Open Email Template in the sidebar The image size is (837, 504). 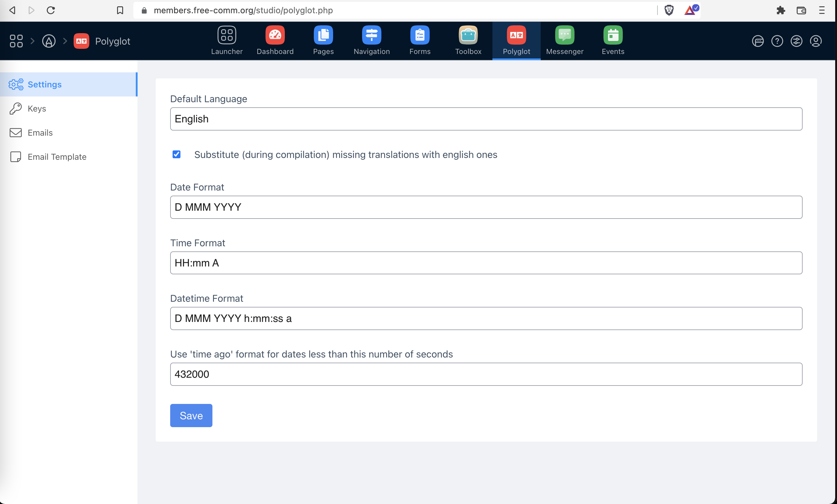(57, 157)
